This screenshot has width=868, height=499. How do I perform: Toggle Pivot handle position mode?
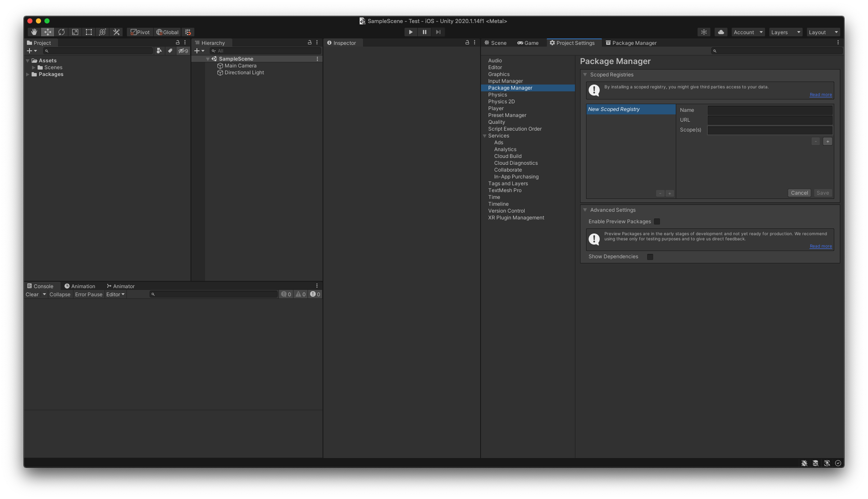(x=140, y=32)
